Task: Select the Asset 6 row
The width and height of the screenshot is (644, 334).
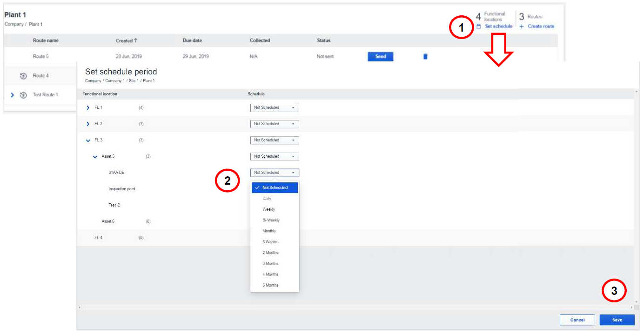Action: pyautogui.click(x=108, y=221)
